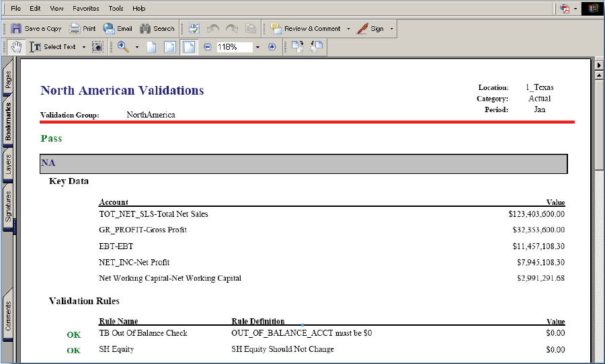This screenshot has height=364, width=605.
Task: Rotate the page counterclockwise
Action: coord(317,46)
